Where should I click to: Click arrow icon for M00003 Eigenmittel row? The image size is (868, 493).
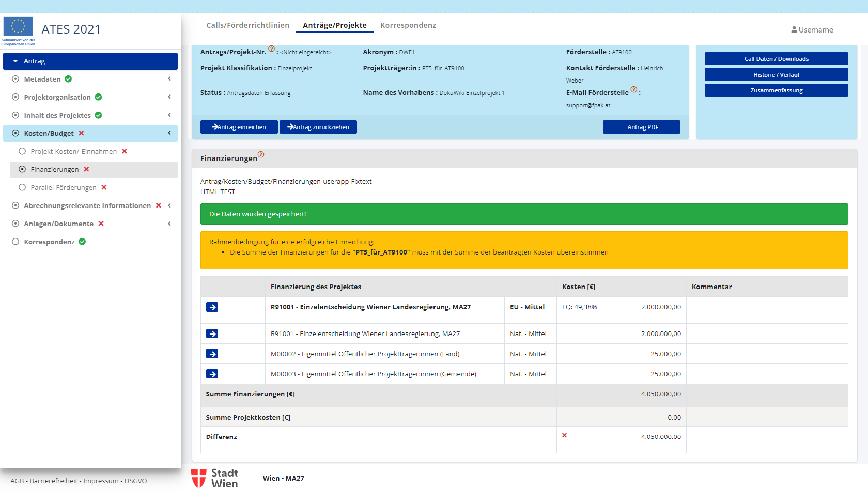tap(212, 374)
